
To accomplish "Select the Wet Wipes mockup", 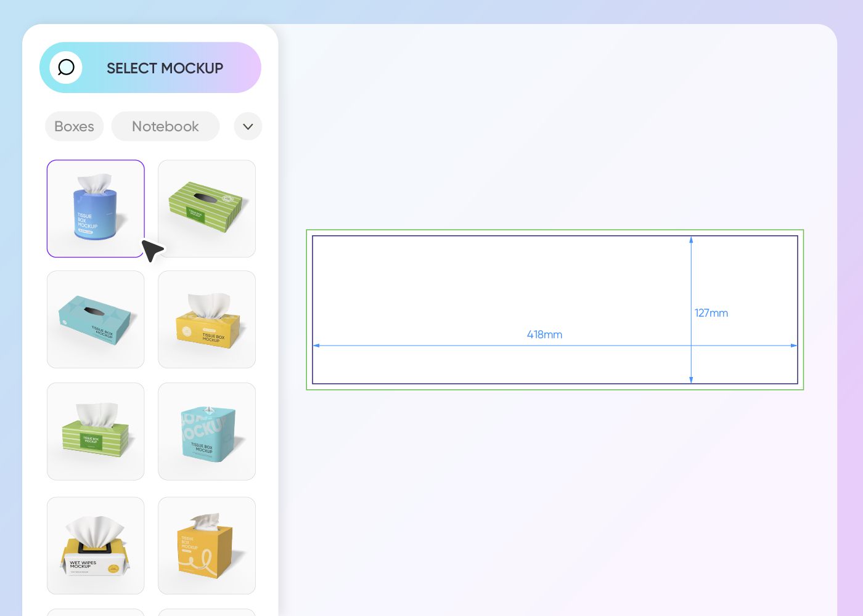I will (x=96, y=545).
